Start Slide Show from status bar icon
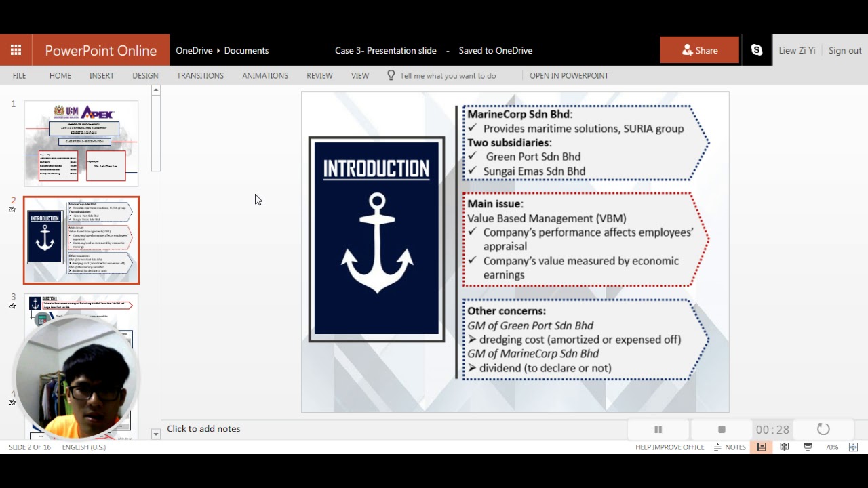The image size is (868, 488). 808,447
